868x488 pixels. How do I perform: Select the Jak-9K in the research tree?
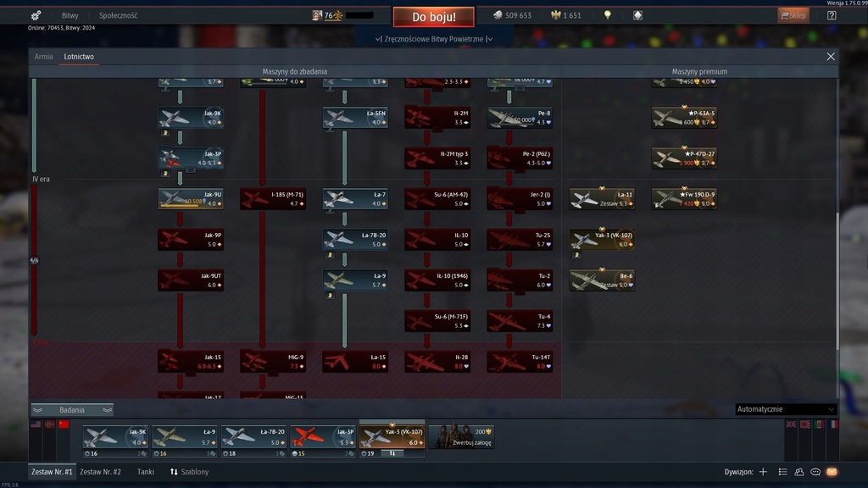(191, 118)
